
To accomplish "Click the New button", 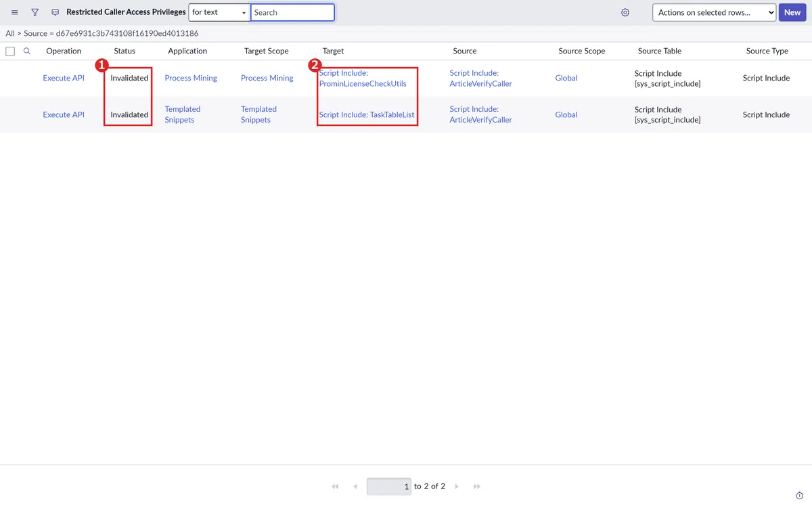I will point(792,12).
